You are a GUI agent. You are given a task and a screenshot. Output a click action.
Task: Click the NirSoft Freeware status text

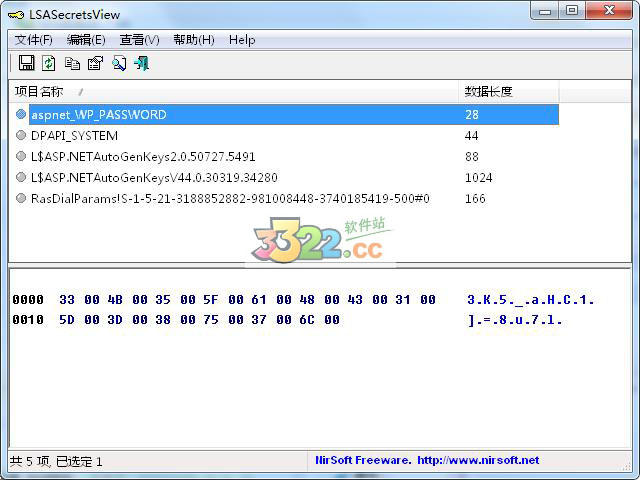click(363, 460)
